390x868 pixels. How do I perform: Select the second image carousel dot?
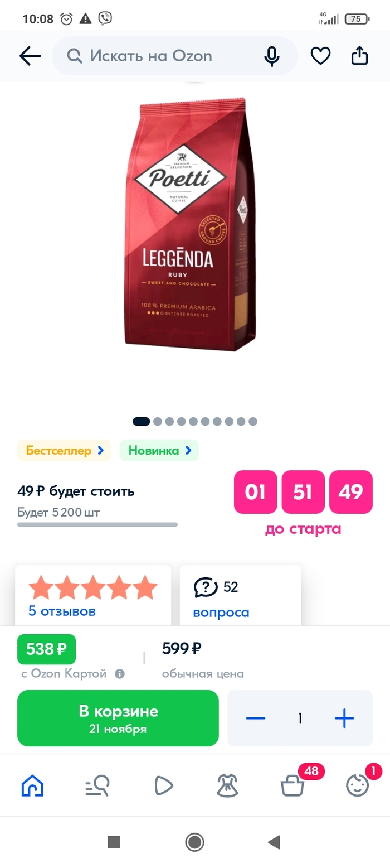[158, 421]
